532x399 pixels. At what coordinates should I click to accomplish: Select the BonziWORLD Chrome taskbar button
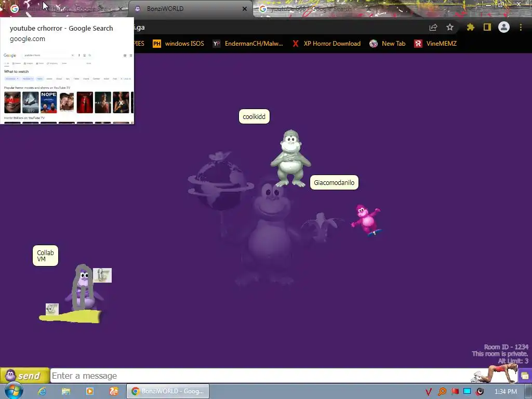[168, 391]
